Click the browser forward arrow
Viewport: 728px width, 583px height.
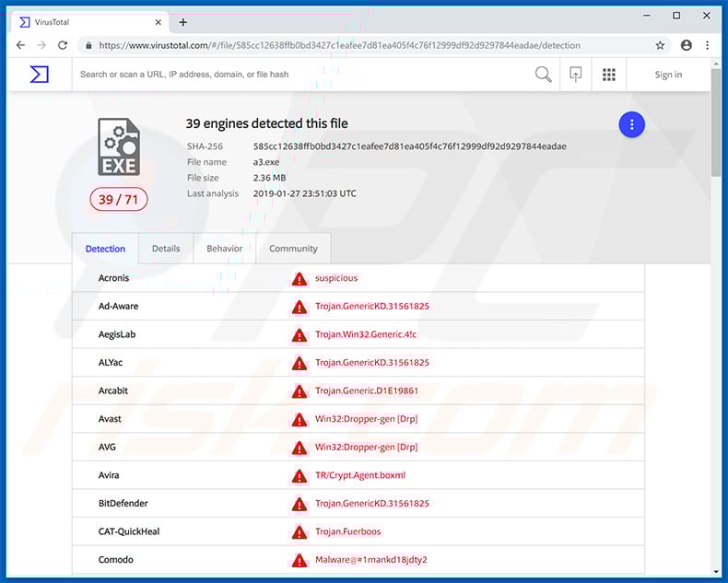click(41, 45)
